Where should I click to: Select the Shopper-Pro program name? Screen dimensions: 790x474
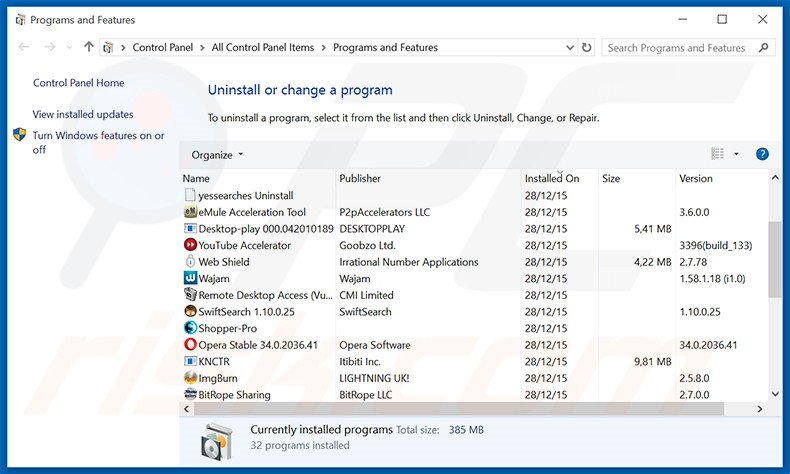click(228, 328)
